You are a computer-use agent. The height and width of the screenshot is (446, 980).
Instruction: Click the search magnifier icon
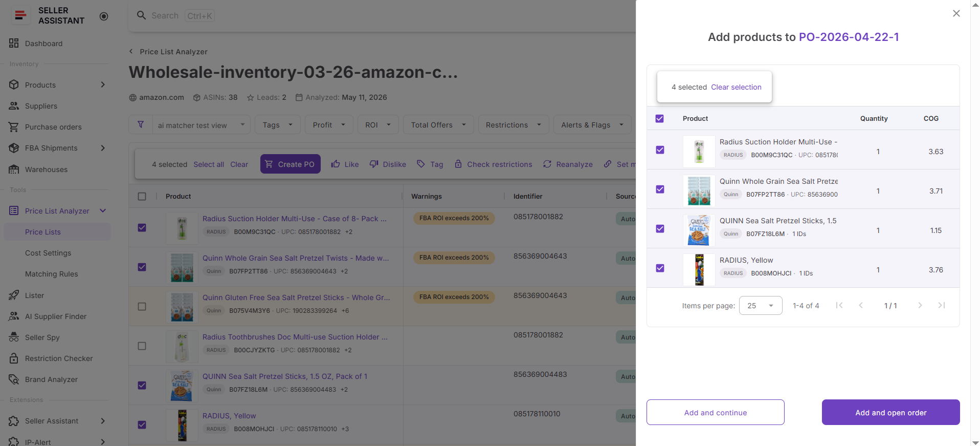(x=142, y=15)
